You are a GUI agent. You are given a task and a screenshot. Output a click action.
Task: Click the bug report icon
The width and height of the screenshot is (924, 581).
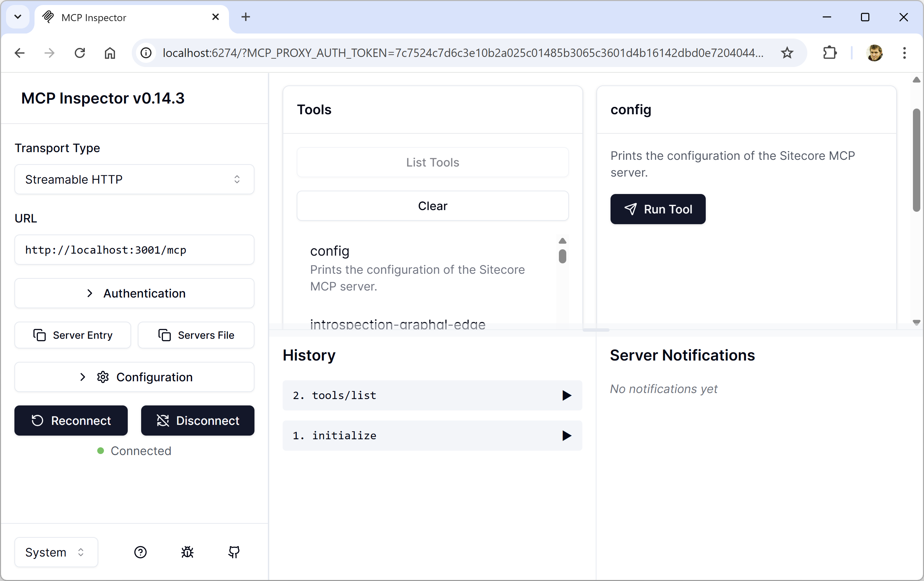188,552
